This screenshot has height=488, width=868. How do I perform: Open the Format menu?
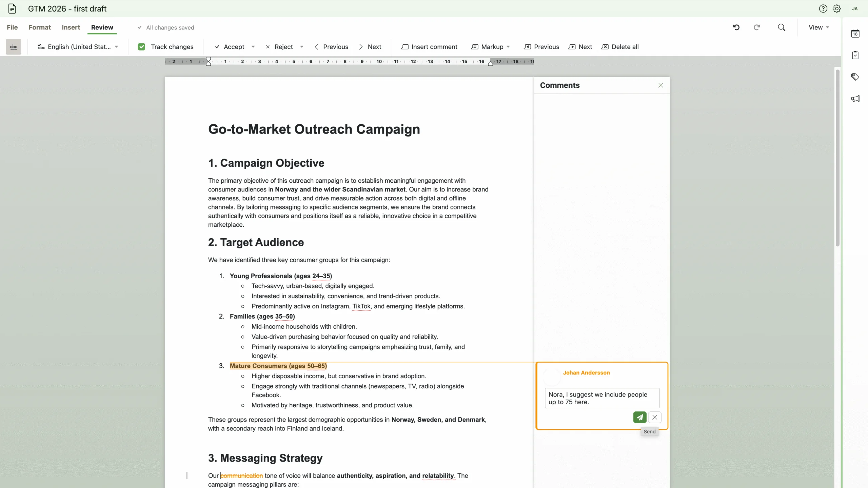click(40, 27)
